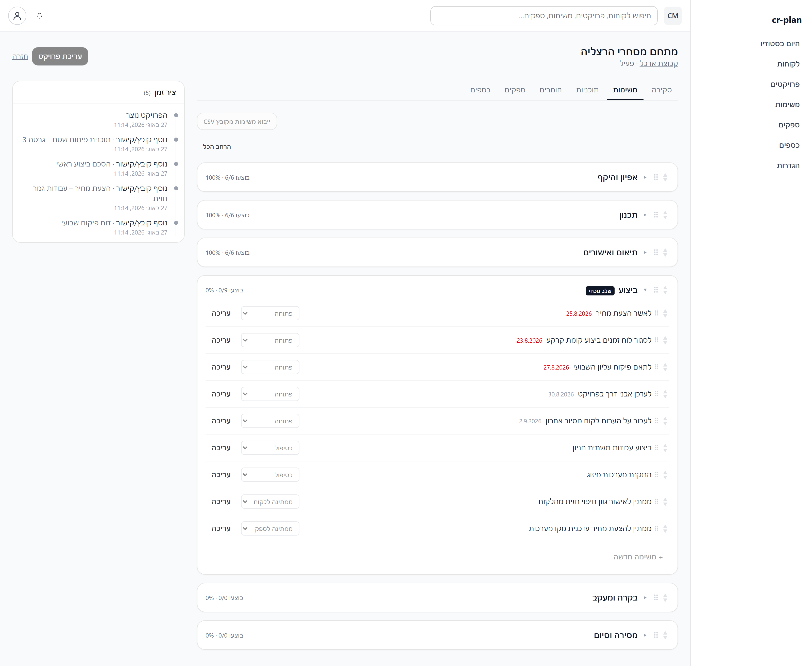Open status dropdown for ביצוע עבודות תשתית חניון
Screen dimensions: 812x666
[x=270, y=448]
